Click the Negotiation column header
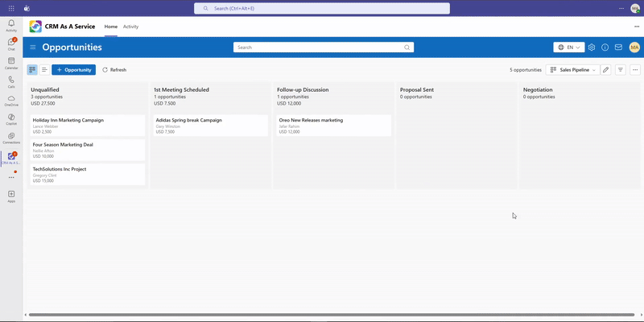 [538, 89]
